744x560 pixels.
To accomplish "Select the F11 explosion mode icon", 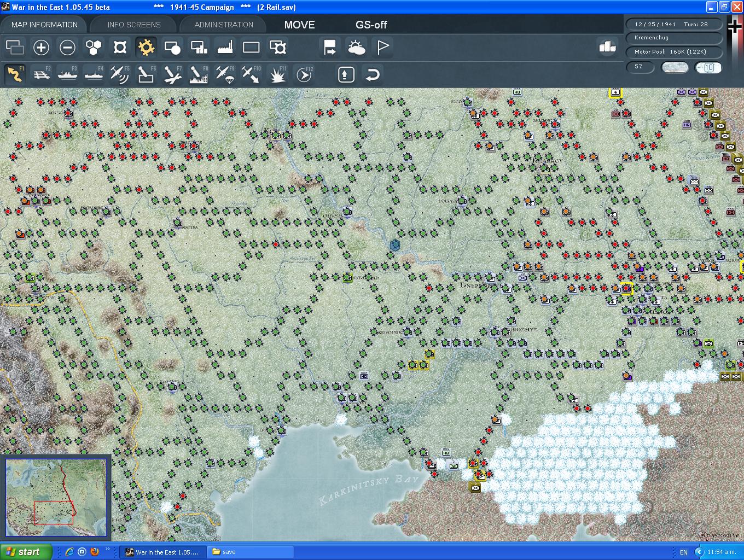I will tap(277, 74).
